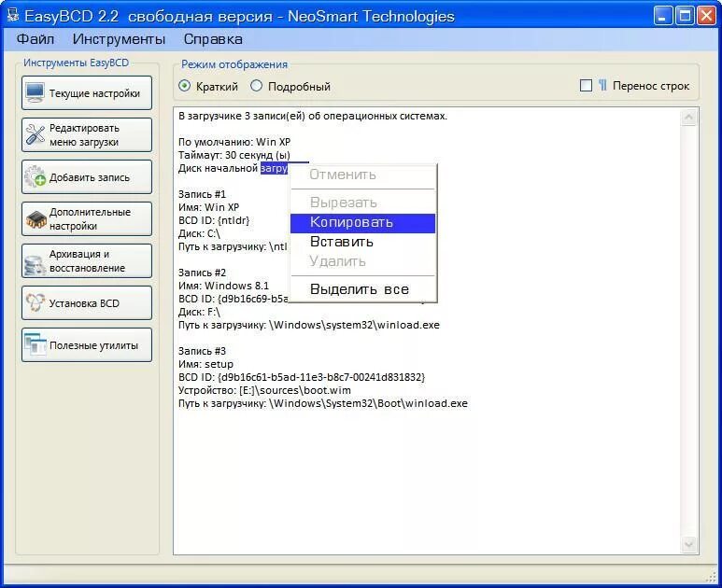
Task: Open Добавить запись section
Action: point(87,177)
